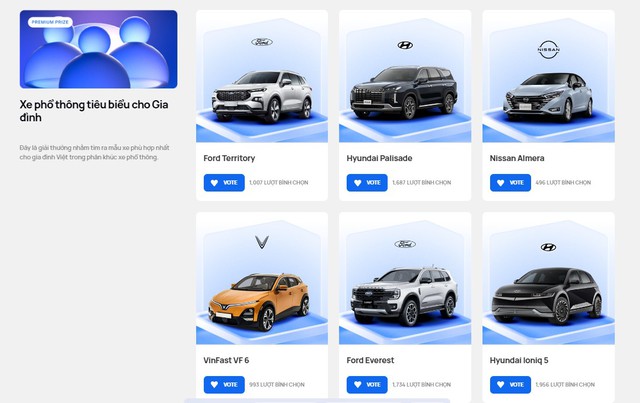Click the Hyundai logo above Palisade
This screenshot has height=403, width=640.
[405, 45]
